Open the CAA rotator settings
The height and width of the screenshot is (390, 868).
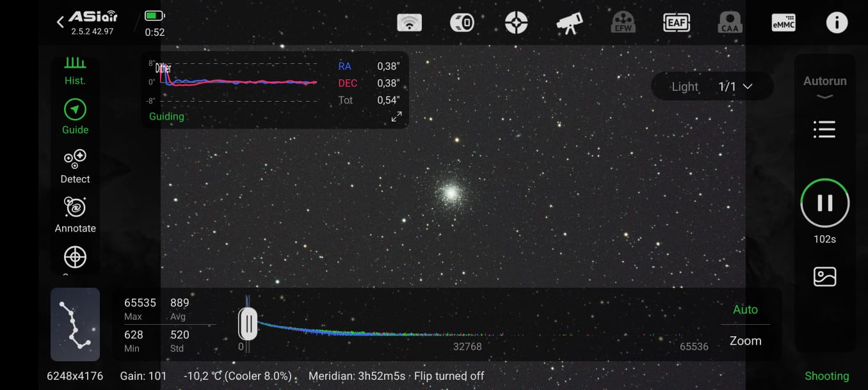coord(730,23)
